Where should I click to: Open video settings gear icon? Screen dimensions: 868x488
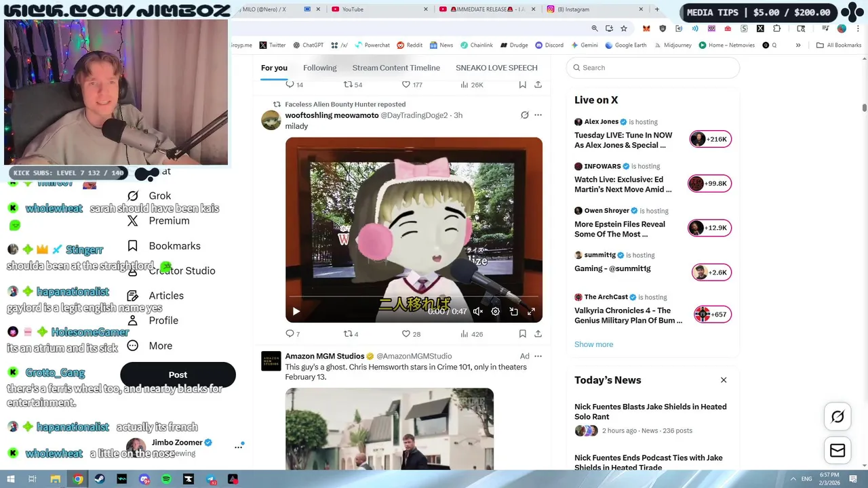coord(496,312)
